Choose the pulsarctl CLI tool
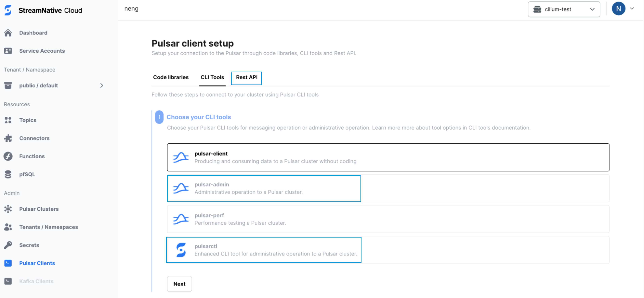The width and height of the screenshot is (644, 298). pos(264,250)
